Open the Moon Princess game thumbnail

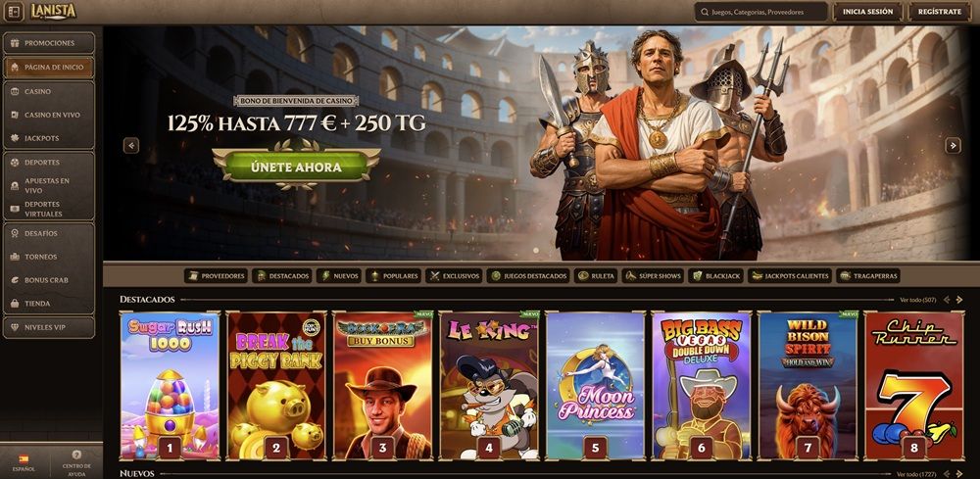pyautogui.click(x=595, y=385)
